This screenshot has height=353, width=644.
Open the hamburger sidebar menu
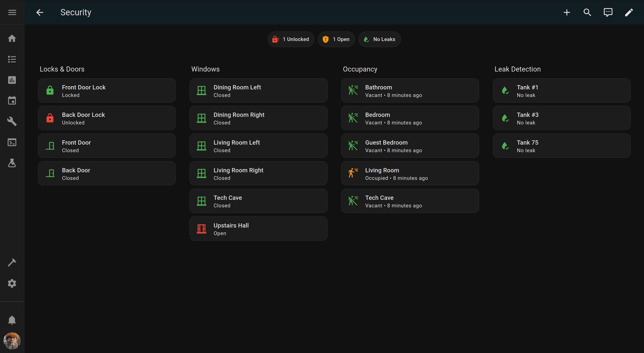pos(12,12)
